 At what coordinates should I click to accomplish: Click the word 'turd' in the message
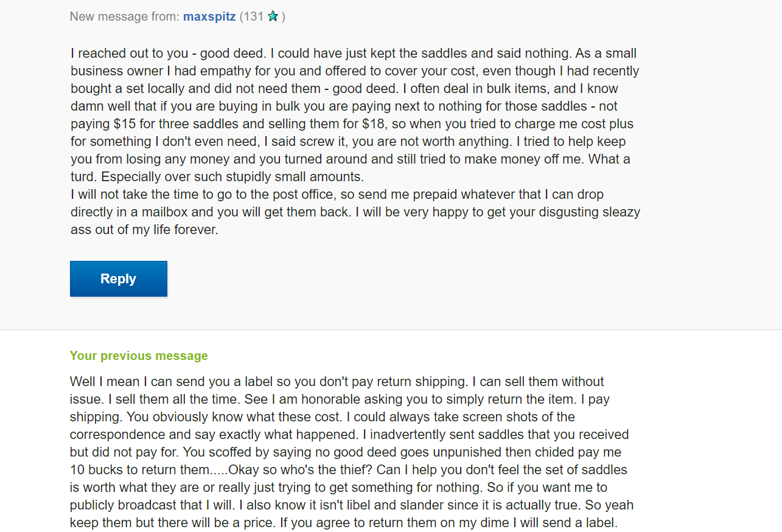83,177
